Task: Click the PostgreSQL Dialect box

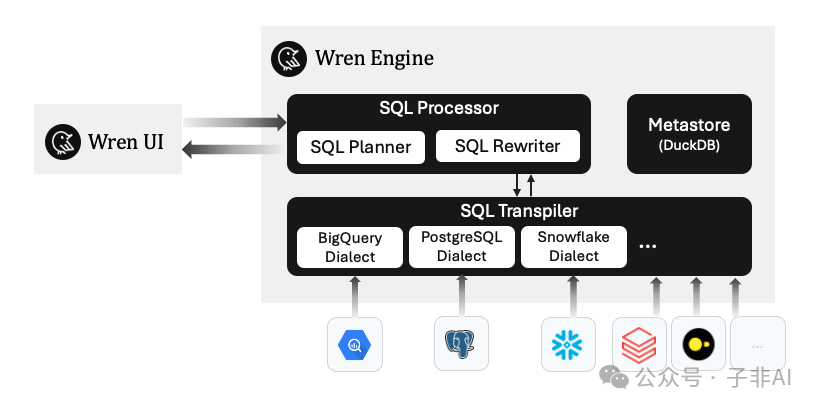Action: coord(461,247)
